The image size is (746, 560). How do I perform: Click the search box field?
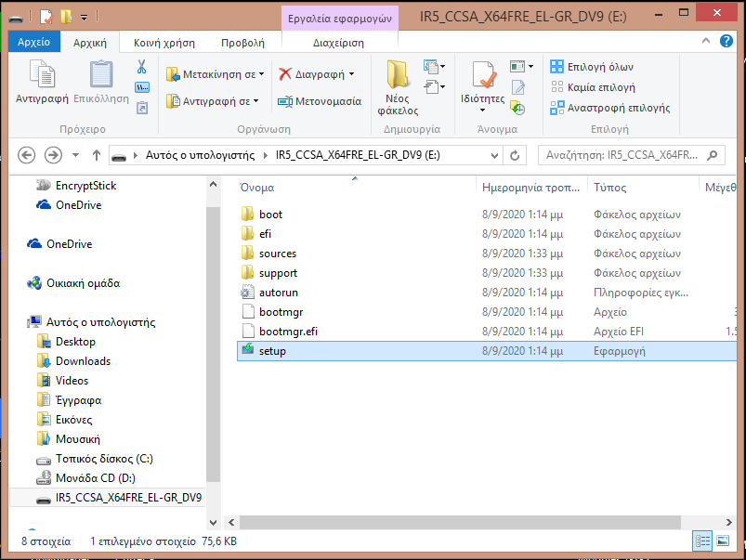pyautogui.click(x=632, y=156)
